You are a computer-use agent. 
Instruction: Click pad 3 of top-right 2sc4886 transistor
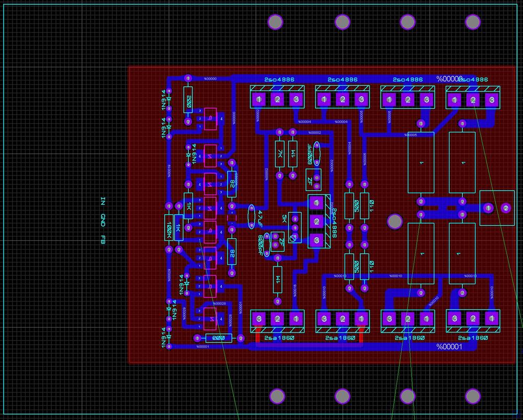tap(491, 99)
